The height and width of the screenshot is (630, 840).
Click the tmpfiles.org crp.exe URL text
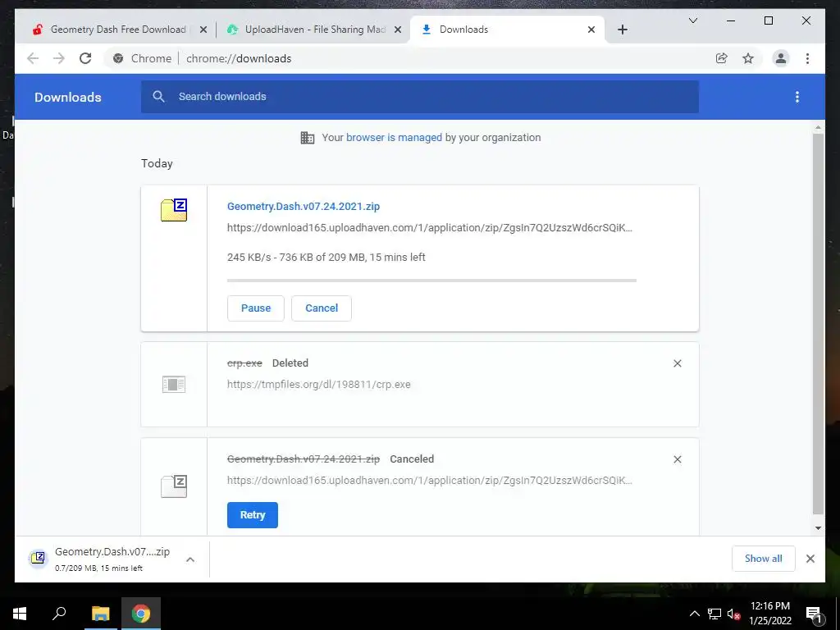coord(319,385)
